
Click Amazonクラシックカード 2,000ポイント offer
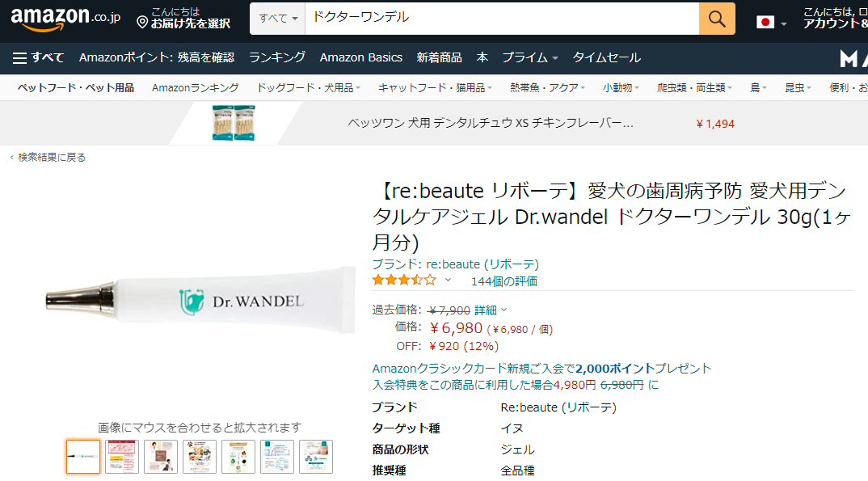tap(542, 368)
